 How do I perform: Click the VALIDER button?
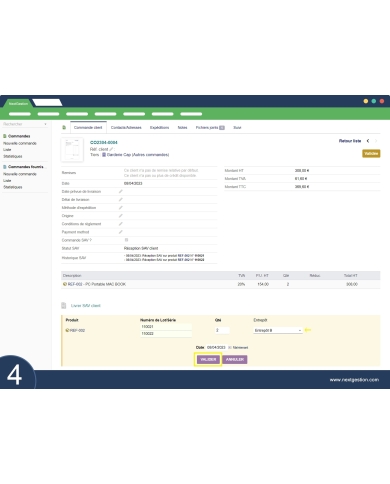pyautogui.click(x=208, y=359)
